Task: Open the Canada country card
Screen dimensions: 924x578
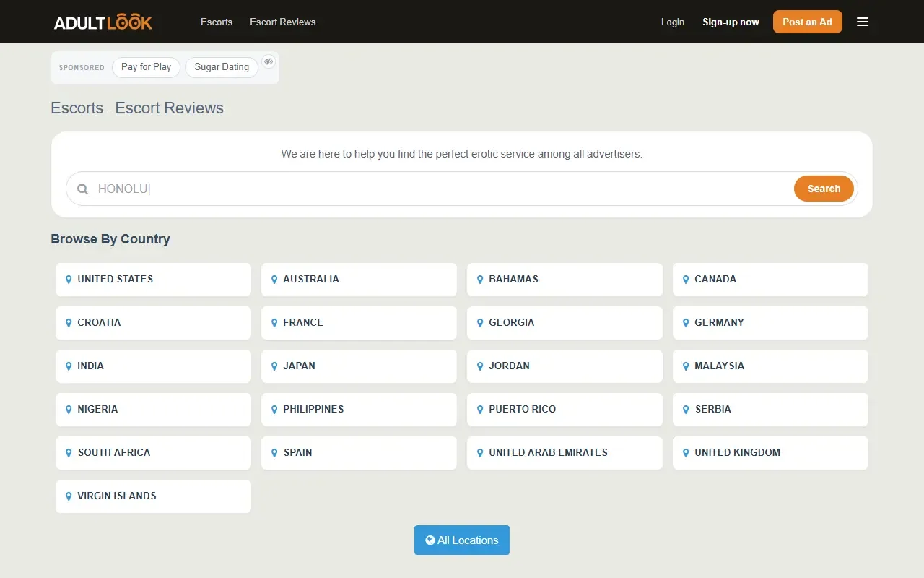Action: 770,280
